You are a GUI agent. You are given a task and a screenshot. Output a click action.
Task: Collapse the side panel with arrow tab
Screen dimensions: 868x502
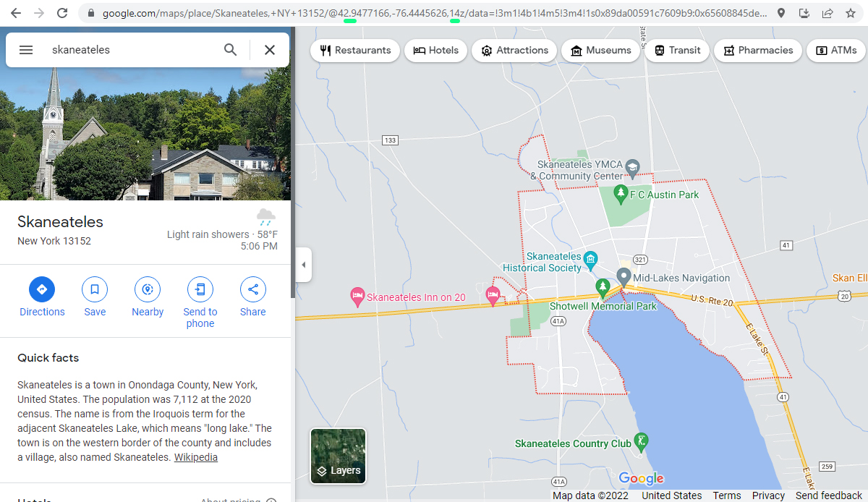(x=304, y=265)
